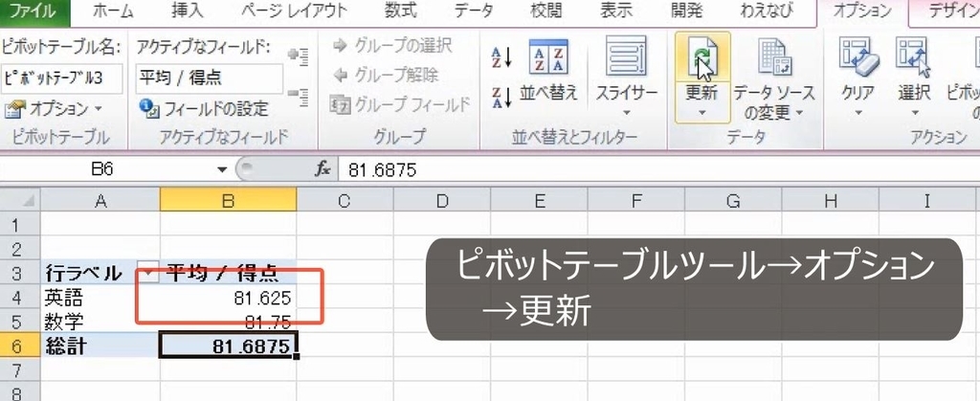
Task: Open the Name Box dropdown arrow
Action: (222, 169)
